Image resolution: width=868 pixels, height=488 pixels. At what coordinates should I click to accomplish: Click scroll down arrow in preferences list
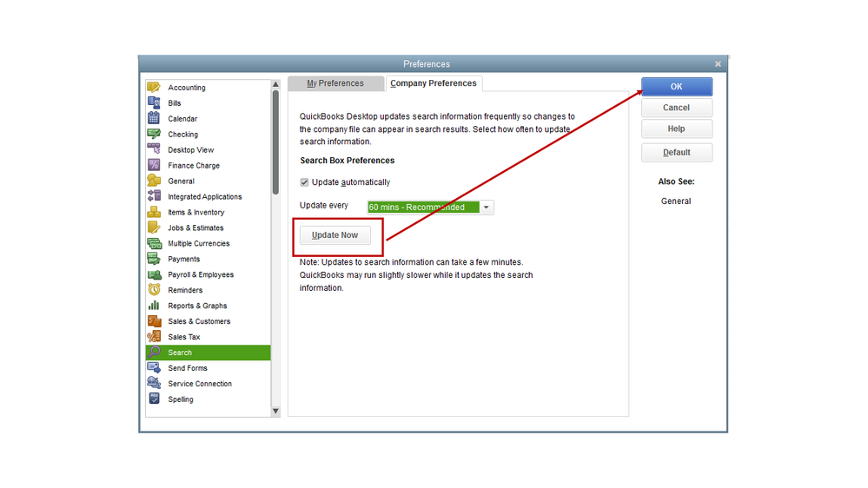click(275, 411)
